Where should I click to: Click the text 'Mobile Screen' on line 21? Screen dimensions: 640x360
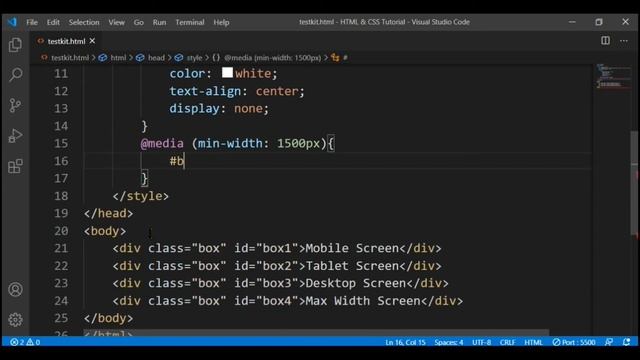352,248
